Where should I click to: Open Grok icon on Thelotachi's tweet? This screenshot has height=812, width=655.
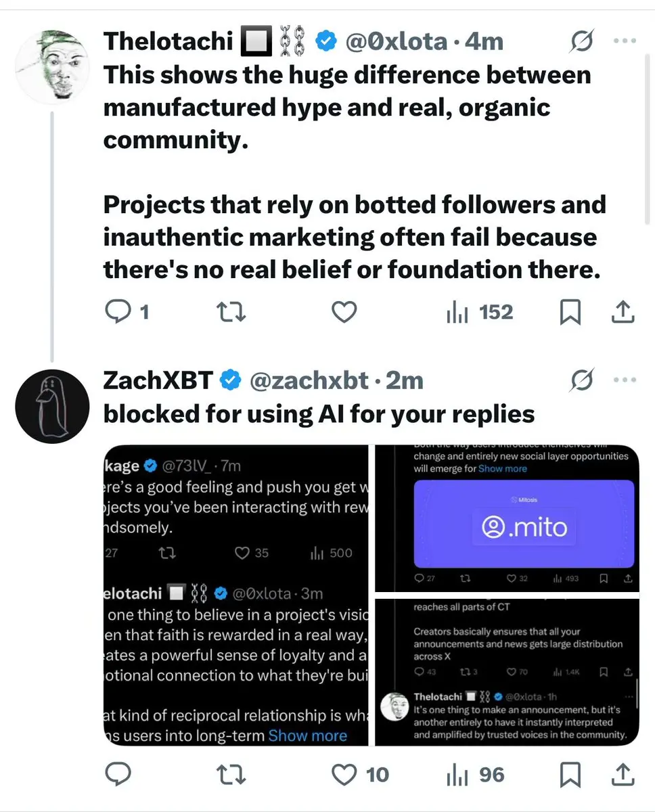(x=582, y=42)
